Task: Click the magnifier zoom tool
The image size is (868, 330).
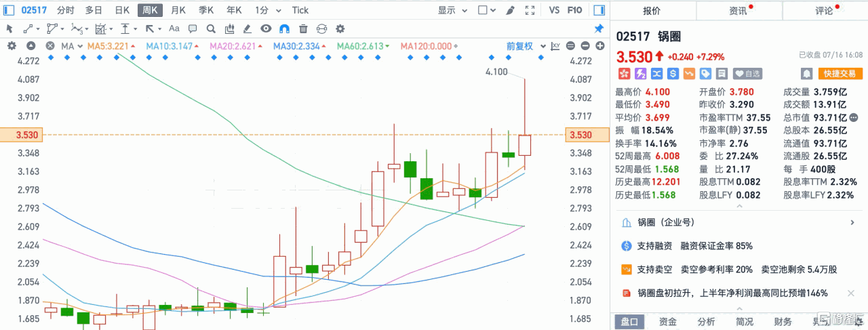Action: pos(211,28)
